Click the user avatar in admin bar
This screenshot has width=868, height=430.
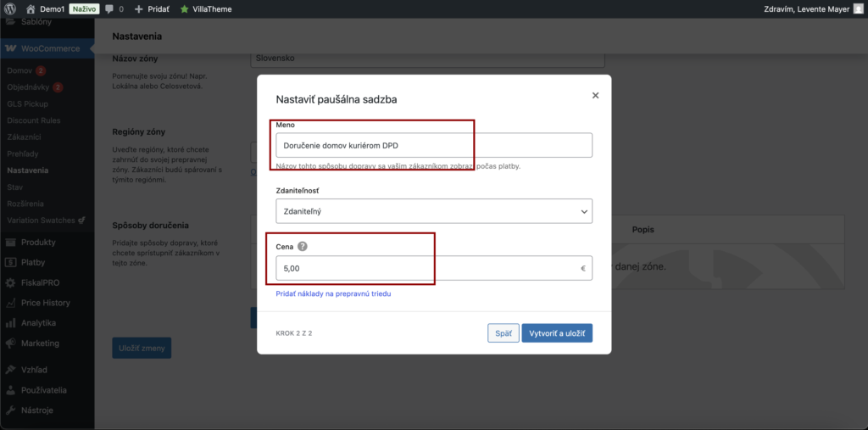(857, 8)
